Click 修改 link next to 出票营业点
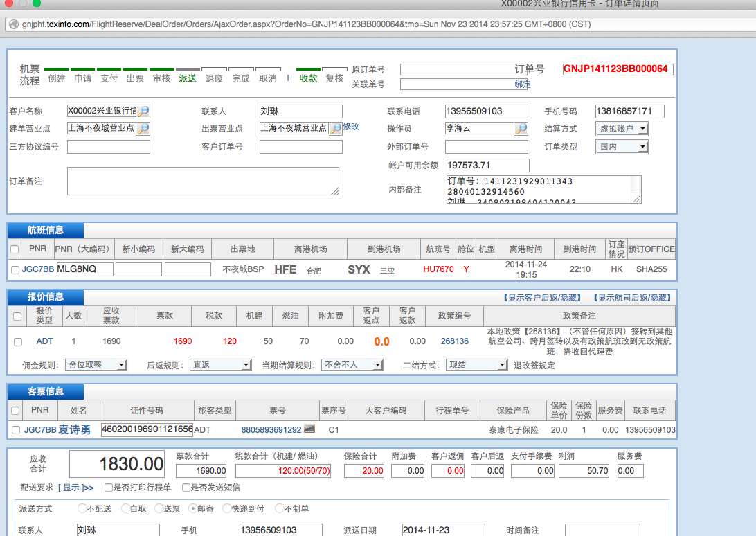The width and height of the screenshot is (756, 536). tap(351, 127)
